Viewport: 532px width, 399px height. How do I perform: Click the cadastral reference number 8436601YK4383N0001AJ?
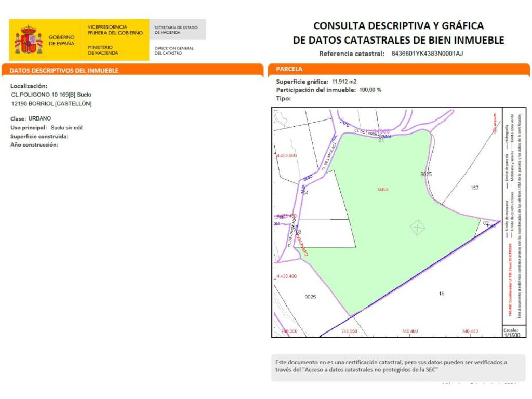pos(427,54)
